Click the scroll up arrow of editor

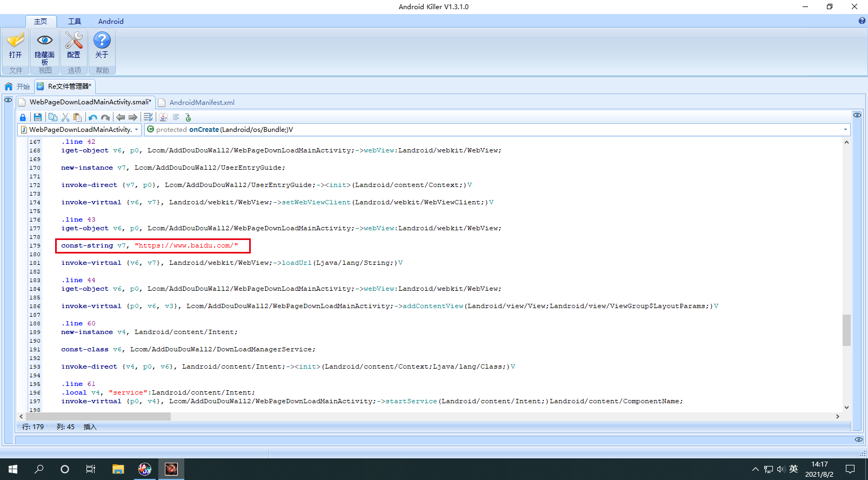(x=846, y=142)
